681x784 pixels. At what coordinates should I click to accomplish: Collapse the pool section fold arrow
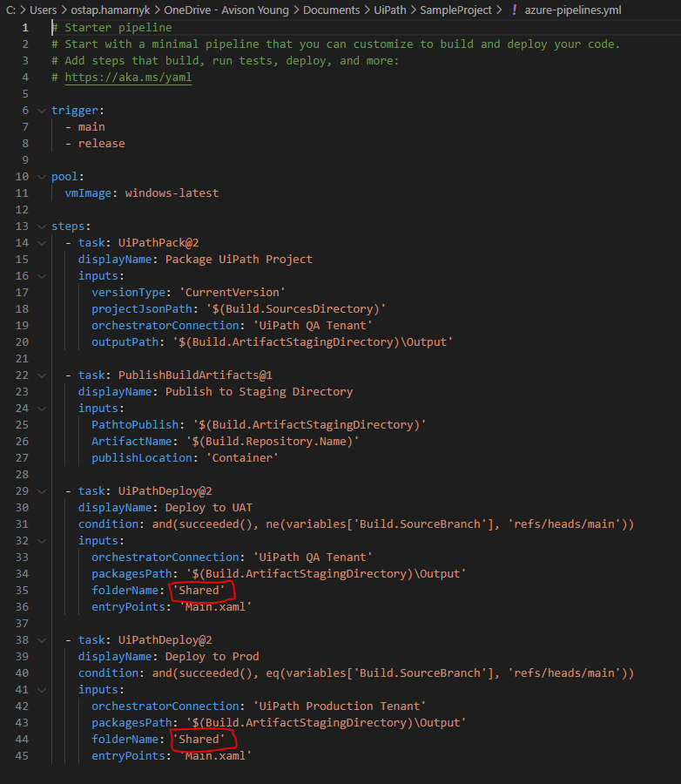[x=42, y=177]
